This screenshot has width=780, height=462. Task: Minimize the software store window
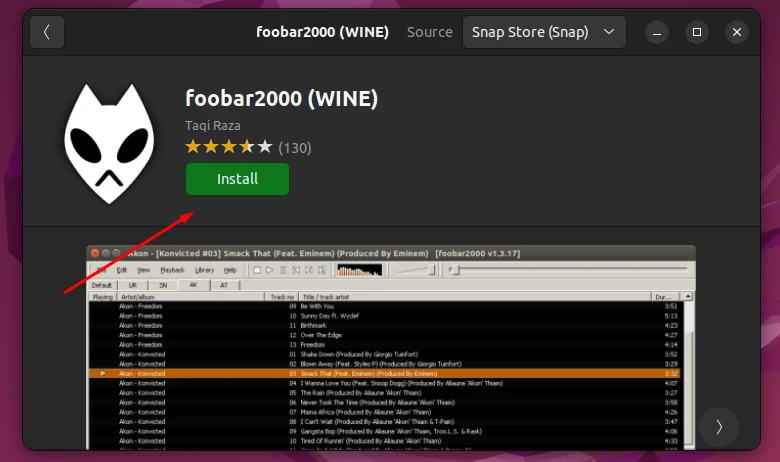[x=657, y=32]
